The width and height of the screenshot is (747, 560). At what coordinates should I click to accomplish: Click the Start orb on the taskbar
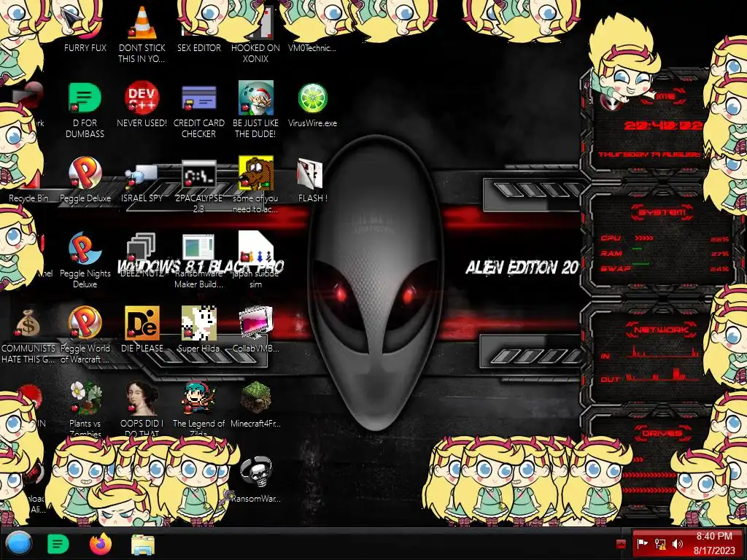19,544
